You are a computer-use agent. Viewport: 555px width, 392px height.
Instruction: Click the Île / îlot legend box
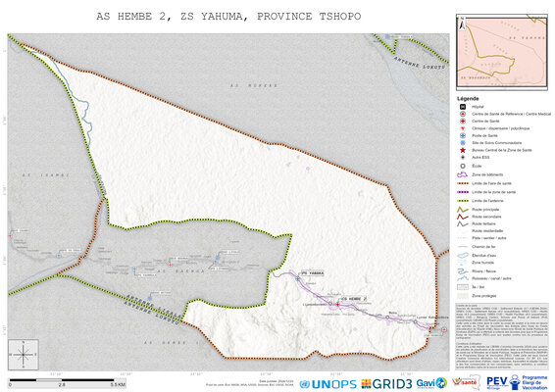pos(462,287)
